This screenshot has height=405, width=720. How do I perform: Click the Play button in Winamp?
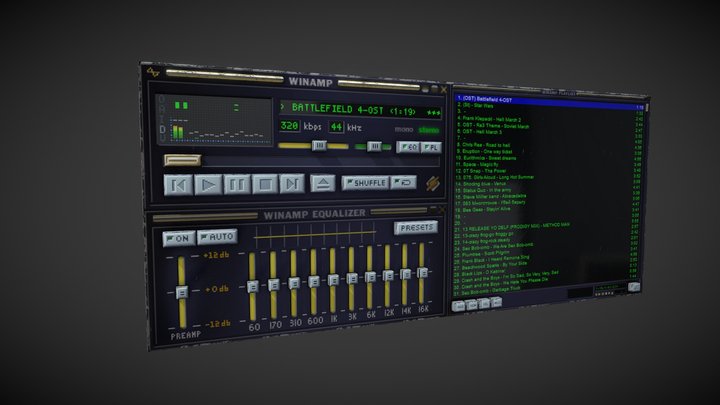[x=208, y=185]
